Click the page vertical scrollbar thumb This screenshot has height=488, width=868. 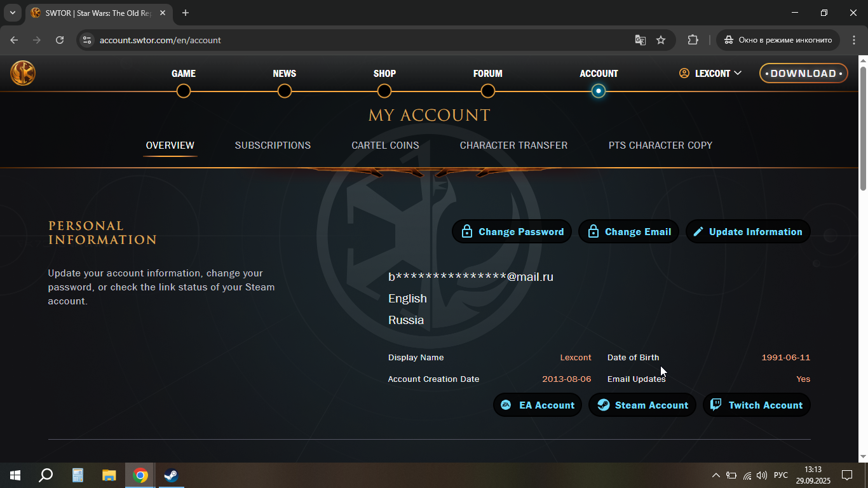pyautogui.click(x=863, y=127)
